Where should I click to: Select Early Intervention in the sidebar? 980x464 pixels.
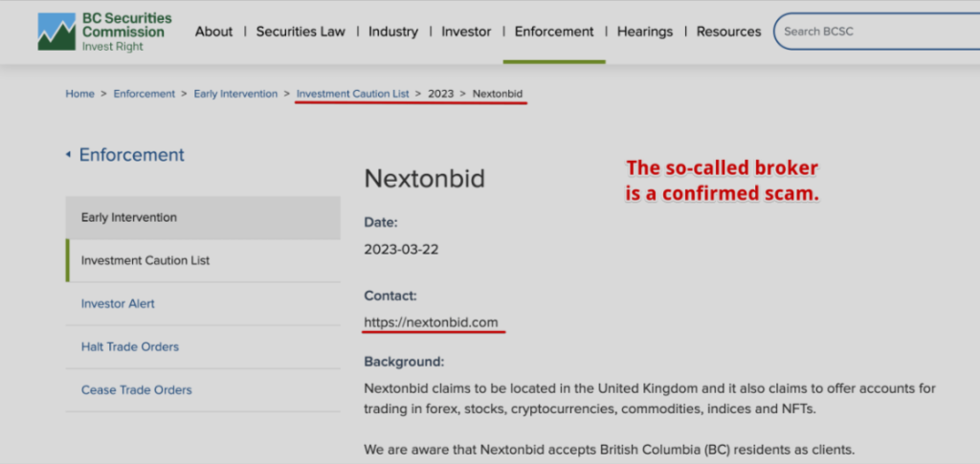coord(129,217)
